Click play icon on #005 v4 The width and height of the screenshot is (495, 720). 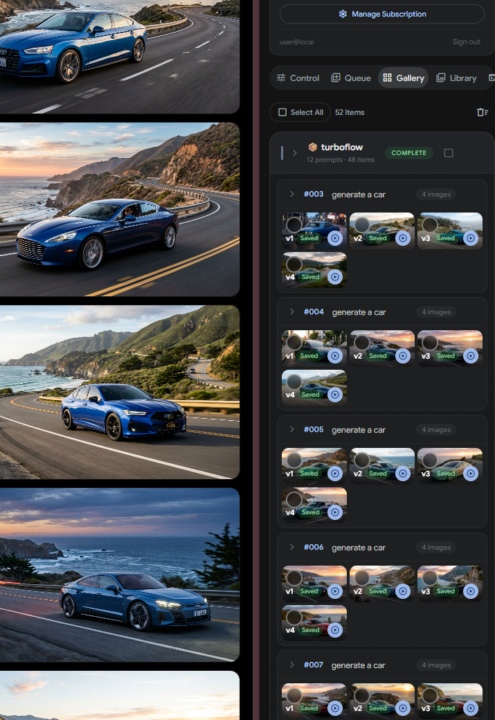(335, 512)
